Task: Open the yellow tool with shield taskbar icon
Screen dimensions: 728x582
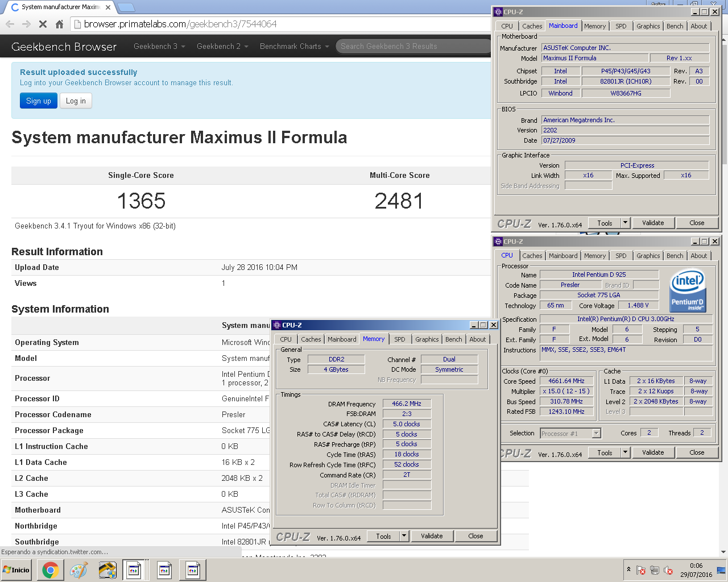Action: (x=107, y=570)
